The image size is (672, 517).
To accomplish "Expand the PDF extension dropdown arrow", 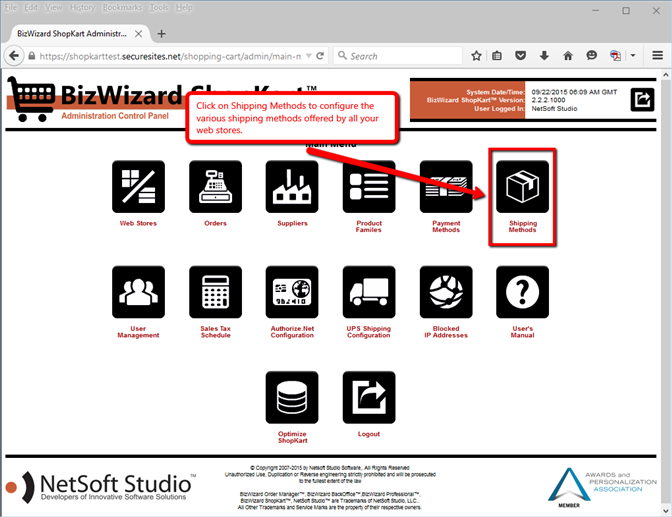I will 633,56.
